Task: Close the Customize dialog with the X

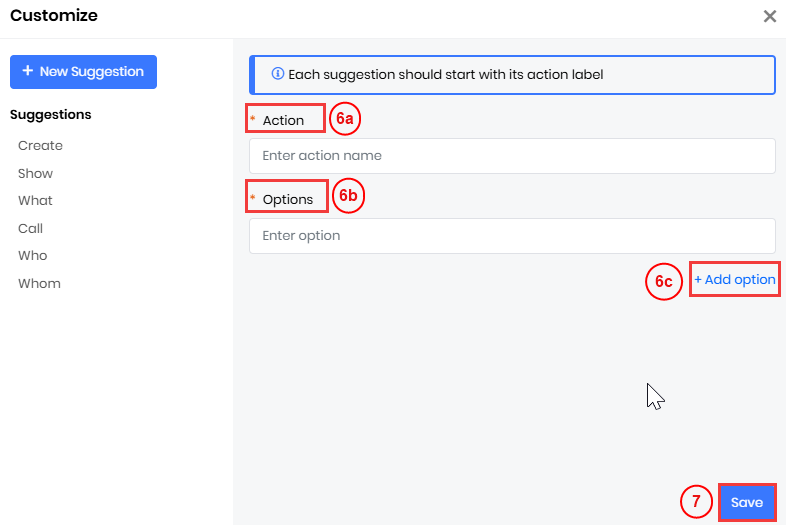Action: [769, 16]
